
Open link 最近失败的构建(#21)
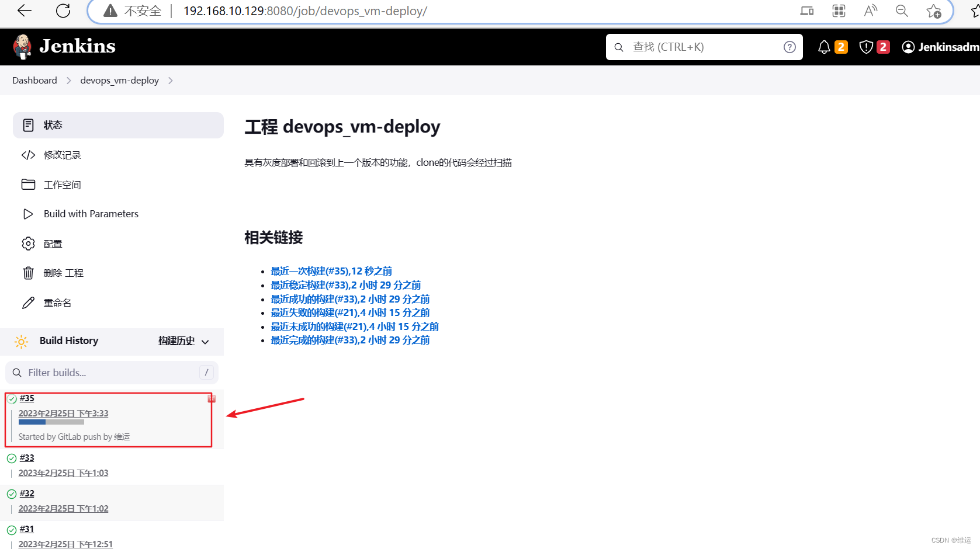pyautogui.click(x=350, y=312)
